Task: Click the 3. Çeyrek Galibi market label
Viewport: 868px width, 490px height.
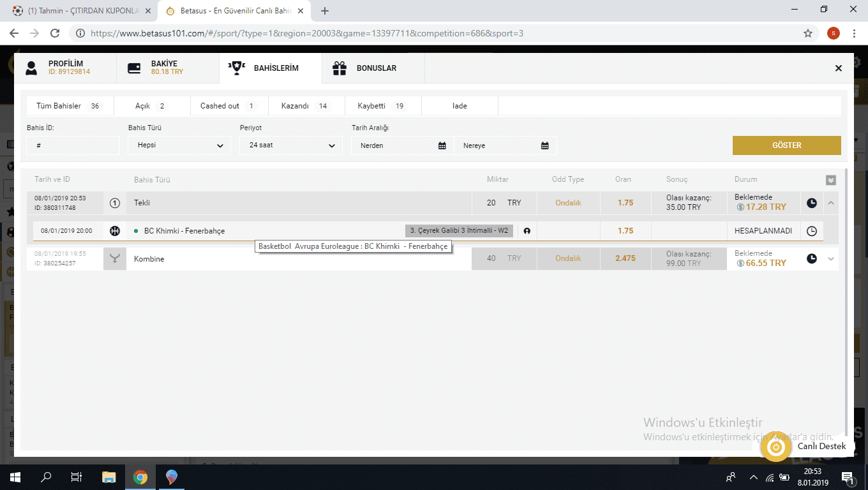Action: [x=459, y=231]
